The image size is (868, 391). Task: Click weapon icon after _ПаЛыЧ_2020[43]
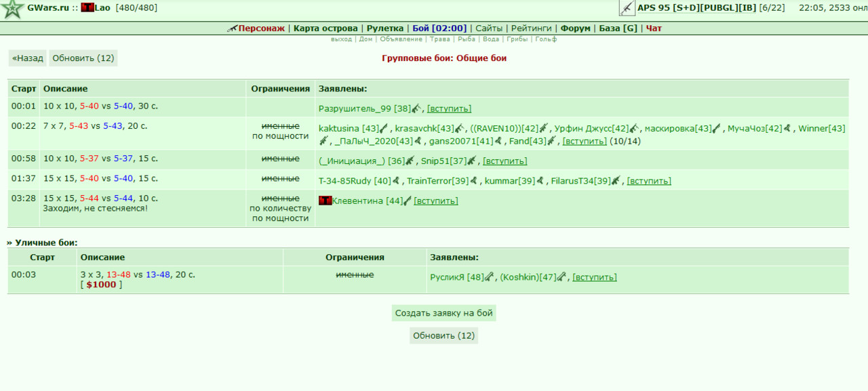(x=418, y=141)
